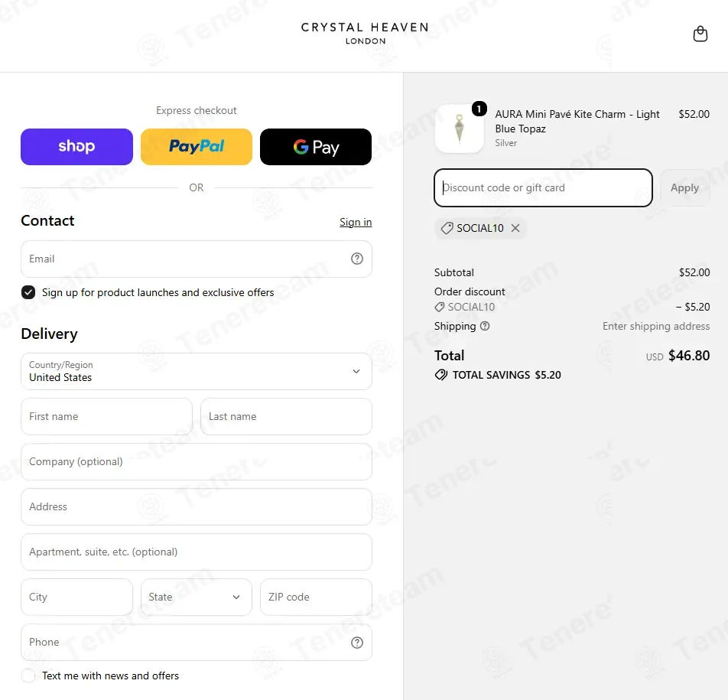This screenshot has width=728, height=700.
Task: Pay with Shop Pay express button
Action: 76,147
